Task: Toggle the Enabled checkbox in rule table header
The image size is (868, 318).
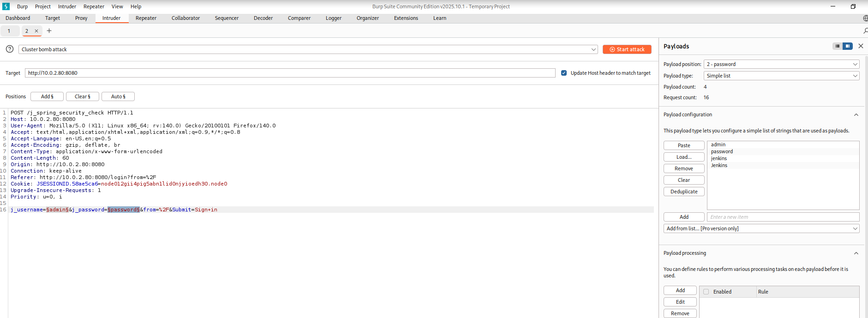Action: (706, 292)
